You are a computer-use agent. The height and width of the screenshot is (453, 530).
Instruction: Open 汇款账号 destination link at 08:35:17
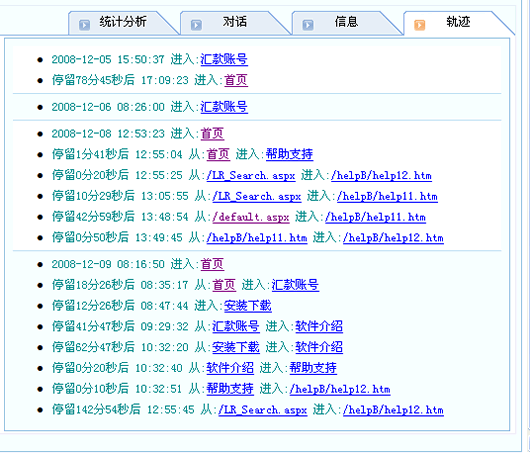[295, 285]
